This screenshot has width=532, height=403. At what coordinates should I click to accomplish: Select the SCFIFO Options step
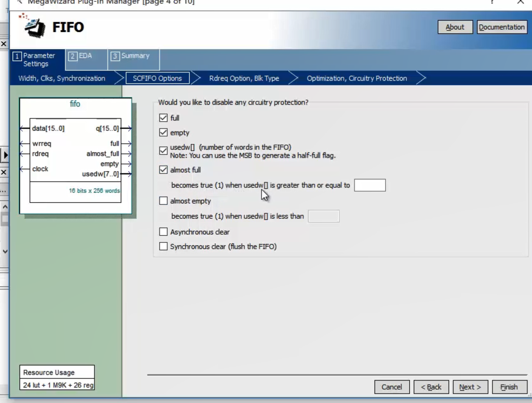coord(157,78)
